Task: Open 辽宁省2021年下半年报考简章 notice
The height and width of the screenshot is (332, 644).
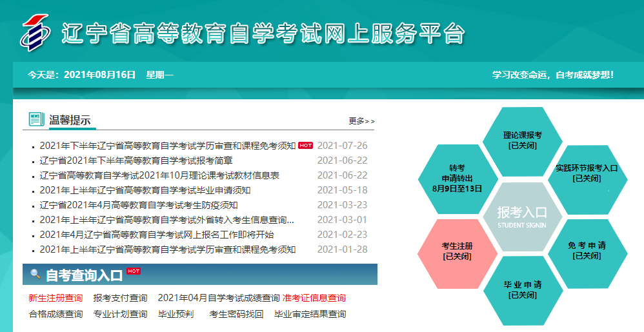Action: point(136,161)
